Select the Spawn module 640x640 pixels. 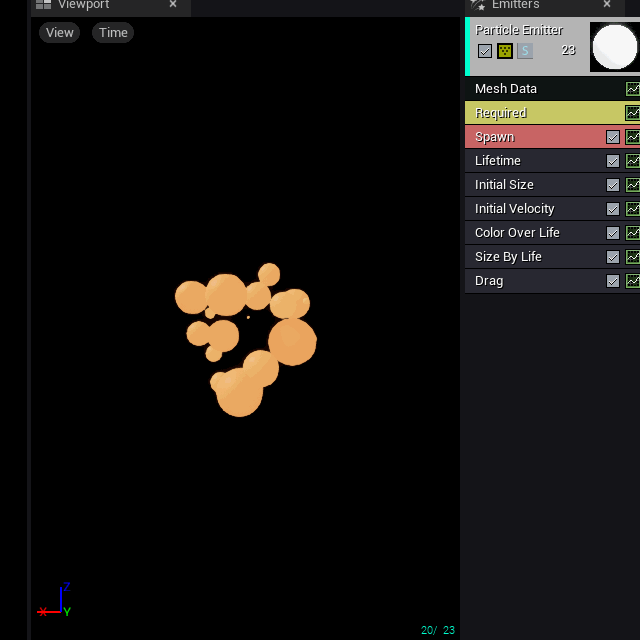[552, 137]
